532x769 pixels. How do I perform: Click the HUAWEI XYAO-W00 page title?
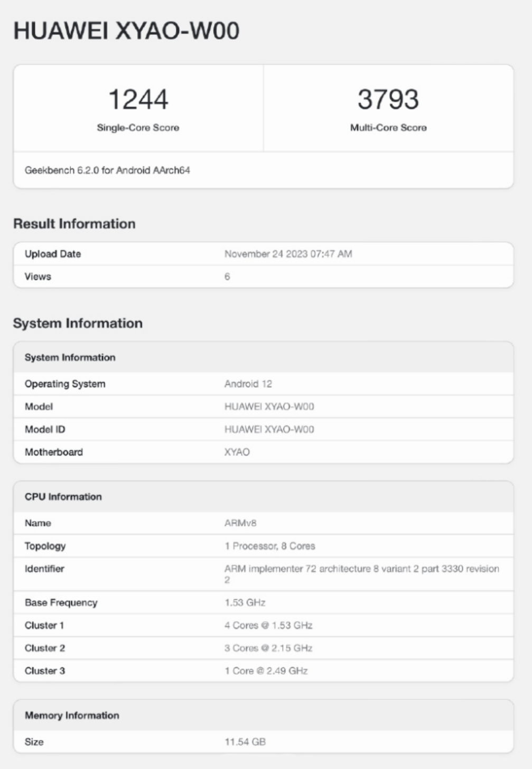click(126, 31)
